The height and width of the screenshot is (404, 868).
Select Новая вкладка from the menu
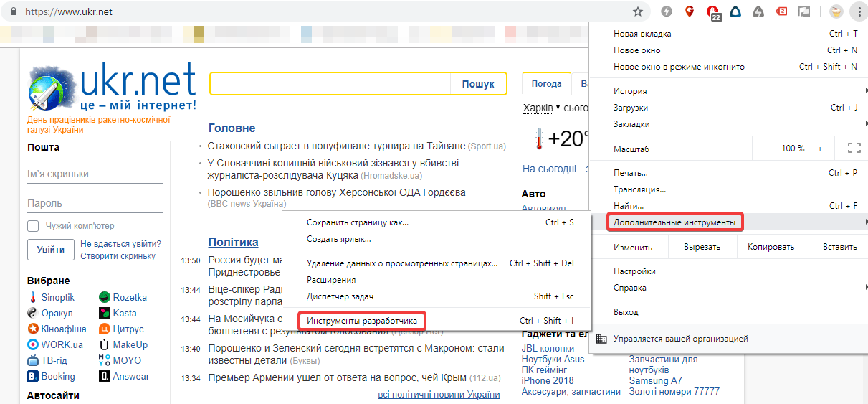(x=728, y=34)
